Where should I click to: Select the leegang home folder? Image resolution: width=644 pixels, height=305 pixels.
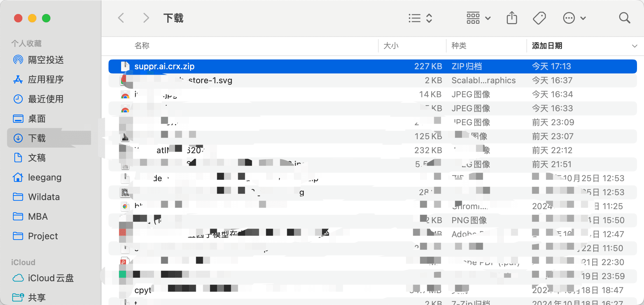pyautogui.click(x=44, y=177)
